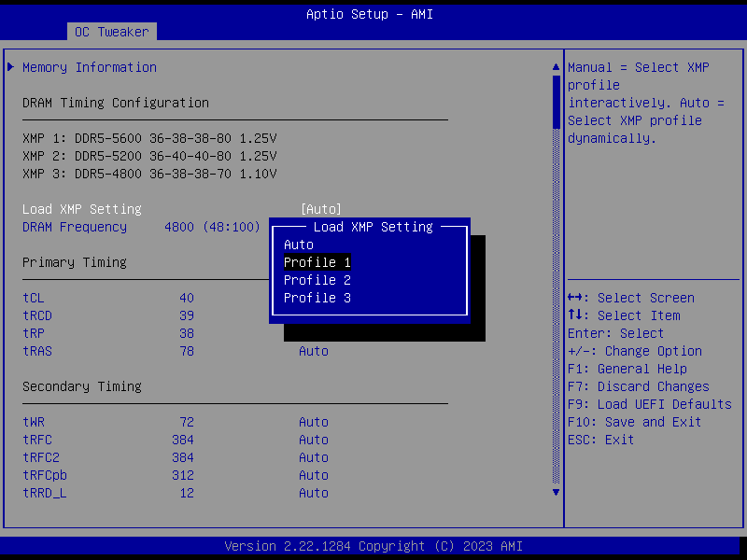Screen dimensions: 747x560
Task: Click the Version 2.22.1284 copyright footer
Action: (x=373, y=546)
